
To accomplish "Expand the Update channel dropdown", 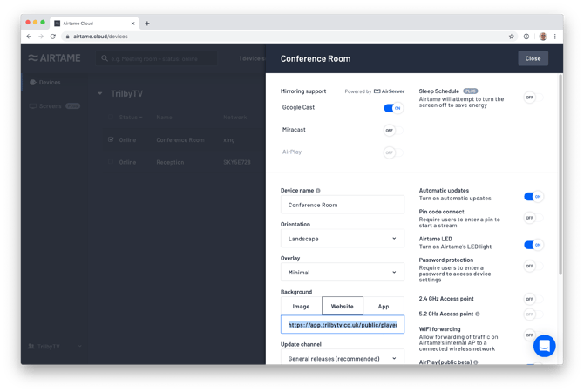I will pos(342,357).
